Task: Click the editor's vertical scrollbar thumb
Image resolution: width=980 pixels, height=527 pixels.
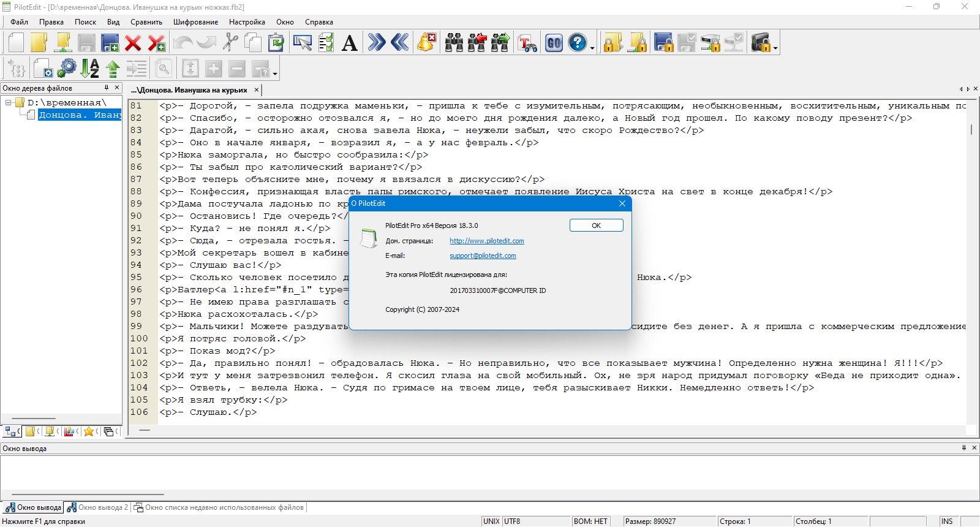Action: [x=971, y=129]
